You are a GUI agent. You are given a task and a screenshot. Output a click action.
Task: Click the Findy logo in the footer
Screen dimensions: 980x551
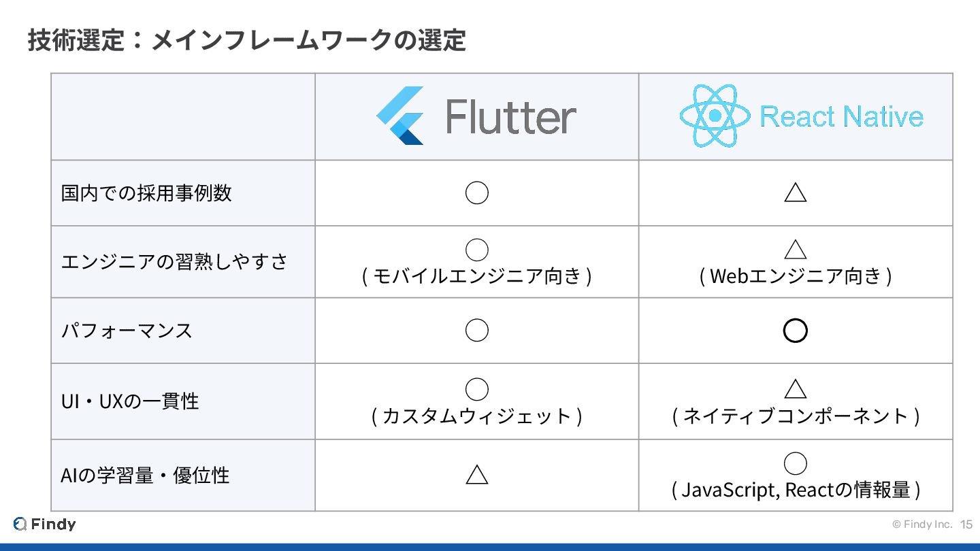[x=45, y=524]
